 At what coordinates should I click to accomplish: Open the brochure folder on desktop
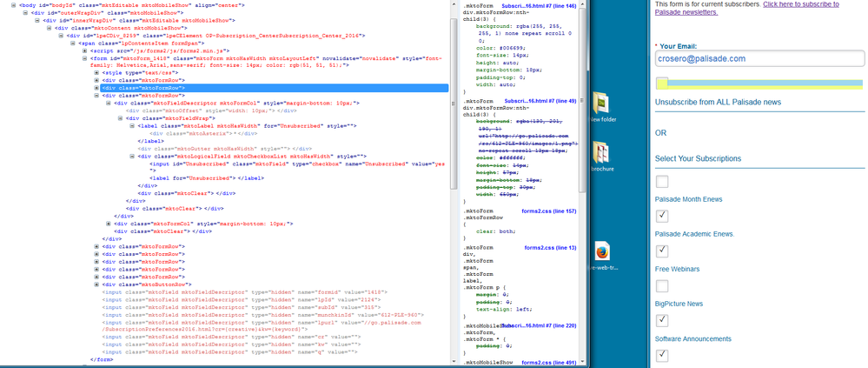pyautogui.click(x=602, y=157)
